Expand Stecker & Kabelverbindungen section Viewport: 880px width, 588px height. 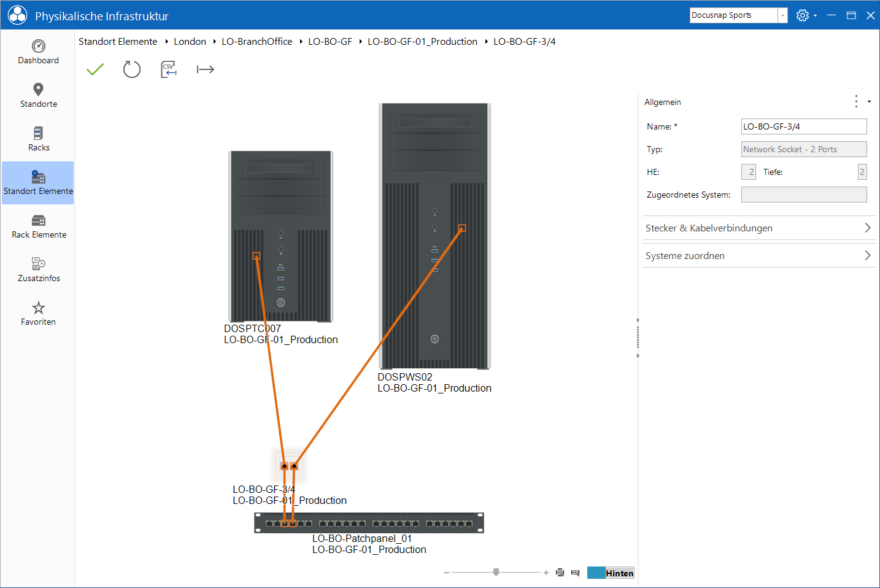point(758,228)
